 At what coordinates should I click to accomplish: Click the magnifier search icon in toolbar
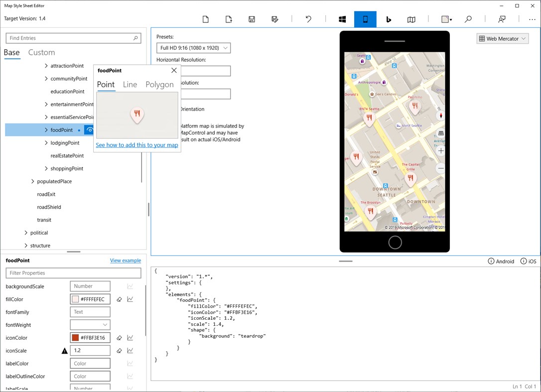click(468, 19)
